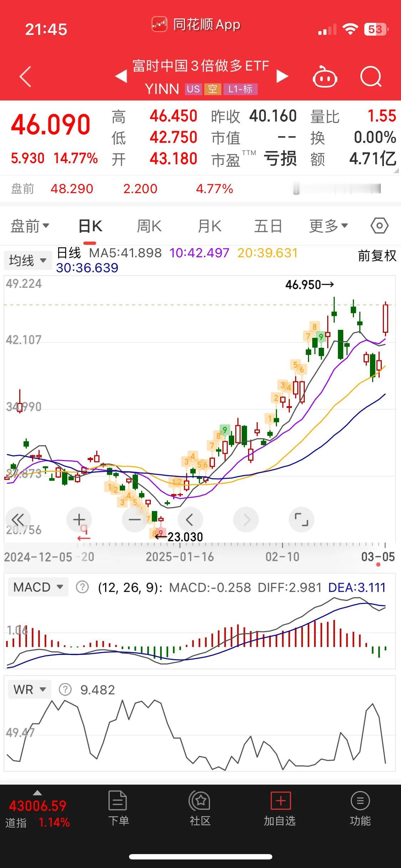Tap chart high label 46.950
Viewport: 401px width, 868px height.
click(x=309, y=285)
